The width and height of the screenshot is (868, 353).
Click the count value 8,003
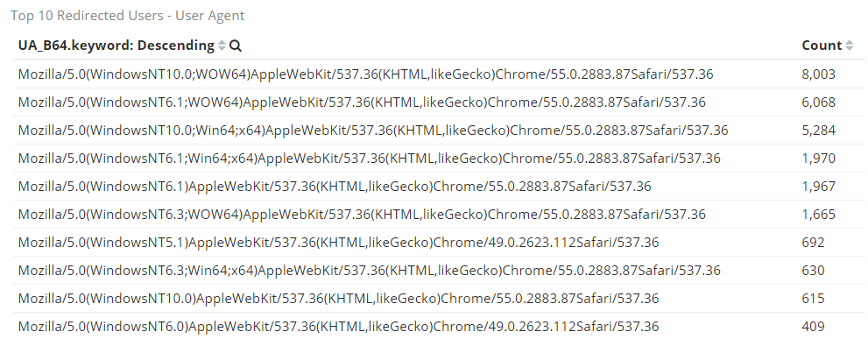pos(818,74)
